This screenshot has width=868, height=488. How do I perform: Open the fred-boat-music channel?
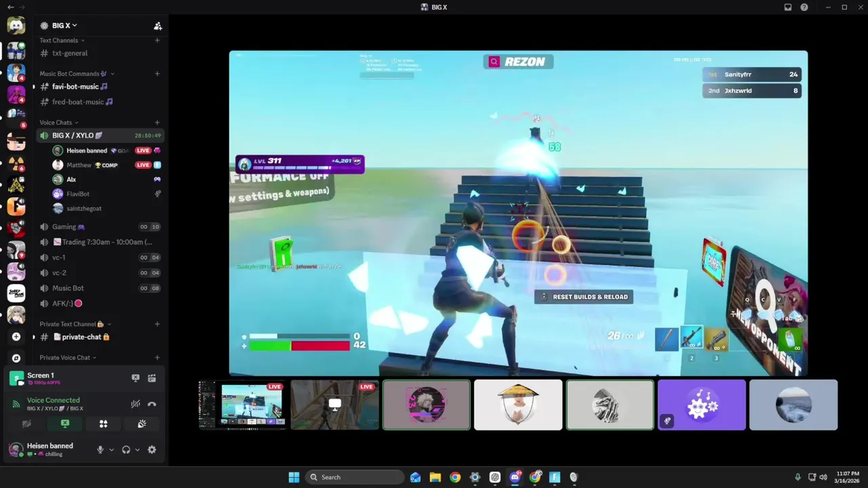pos(100,102)
